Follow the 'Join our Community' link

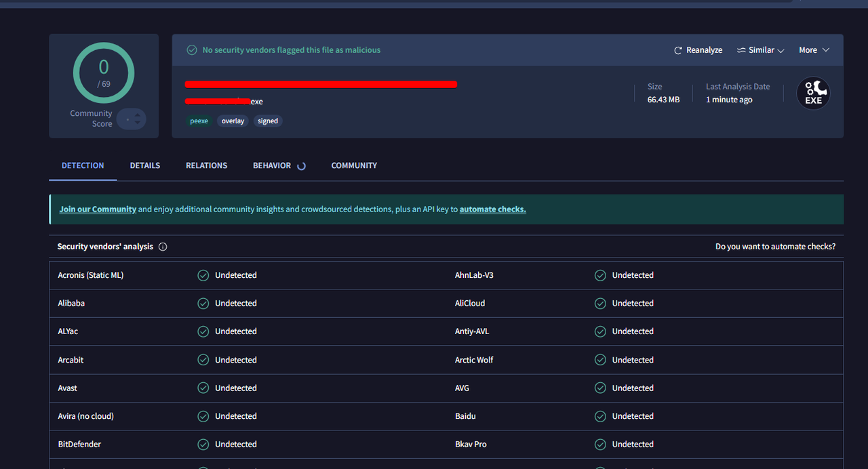pos(98,209)
